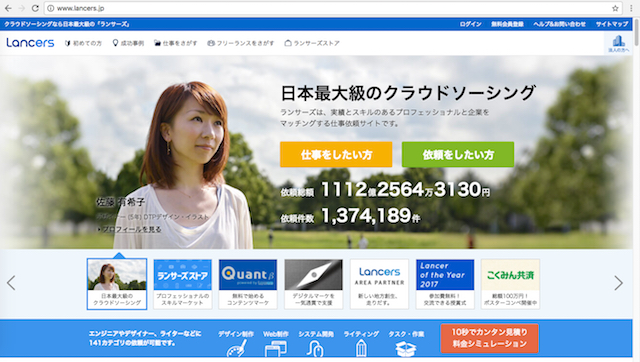640x362 pixels.
Task: Select デジタルマーケ compass thumbnail
Action: click(x=313, y=284)
